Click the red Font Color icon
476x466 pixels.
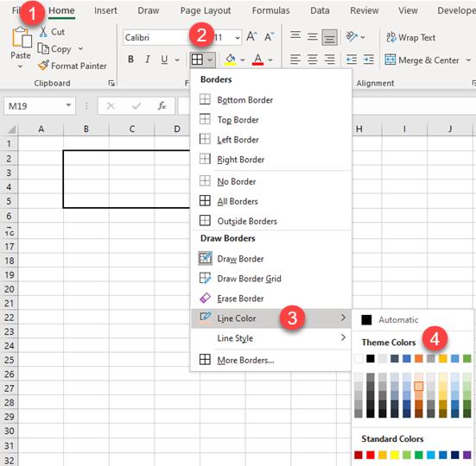(257, 60)
